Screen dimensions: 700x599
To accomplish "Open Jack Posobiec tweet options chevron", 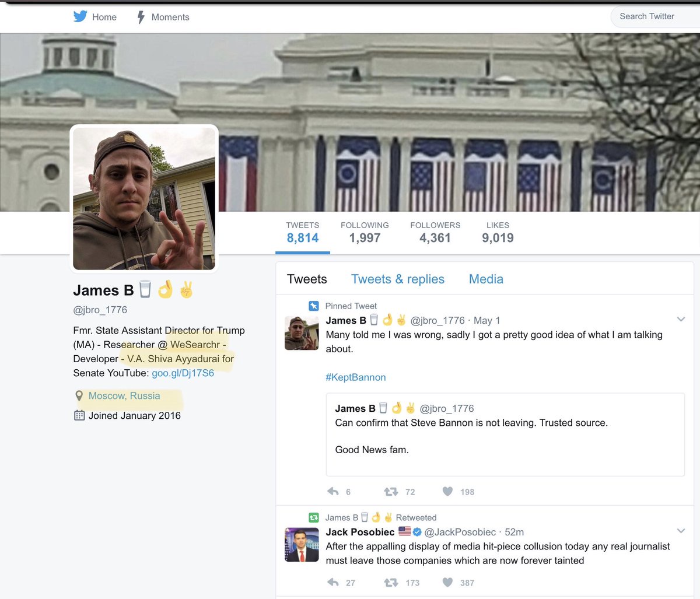I will pos(681,531).
